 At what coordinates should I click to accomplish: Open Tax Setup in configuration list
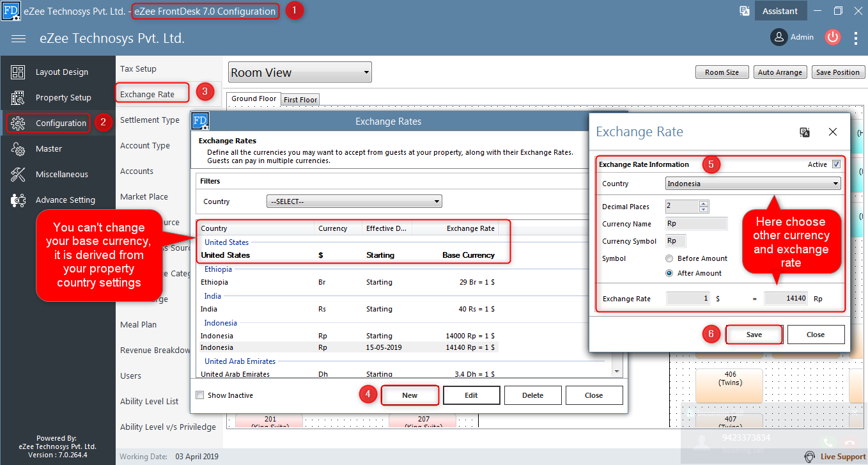tap(138, 69)
